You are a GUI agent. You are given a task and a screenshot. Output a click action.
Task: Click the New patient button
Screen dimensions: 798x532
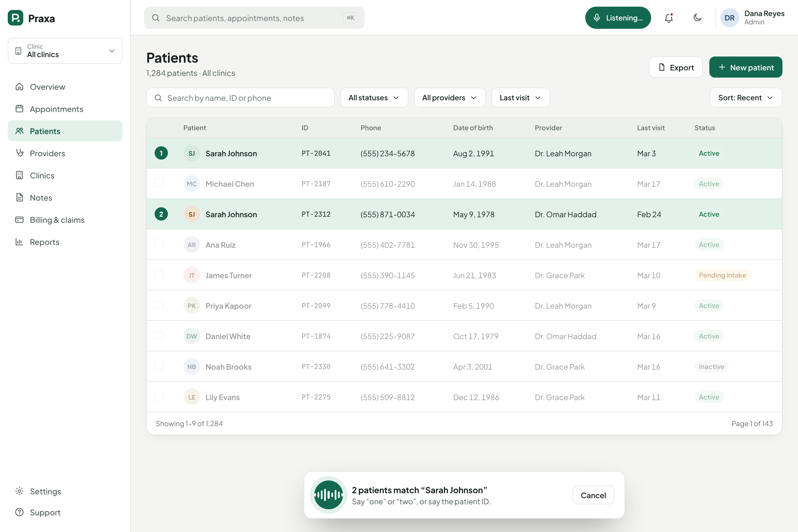[746, 67]
